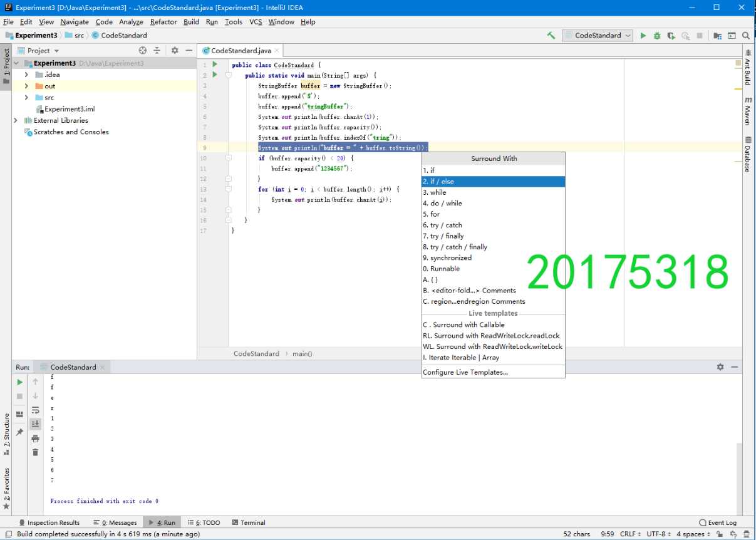Screen dimensions: 756x540
Task: Open the Ant Build side panel
Action: pyautogui.click(x=748, y=68)
